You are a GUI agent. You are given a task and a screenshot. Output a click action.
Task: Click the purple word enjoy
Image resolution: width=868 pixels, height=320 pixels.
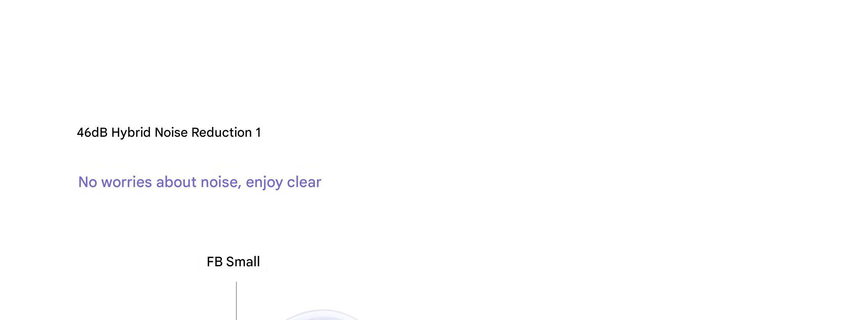pyautogui.click(x=265, y=183)
